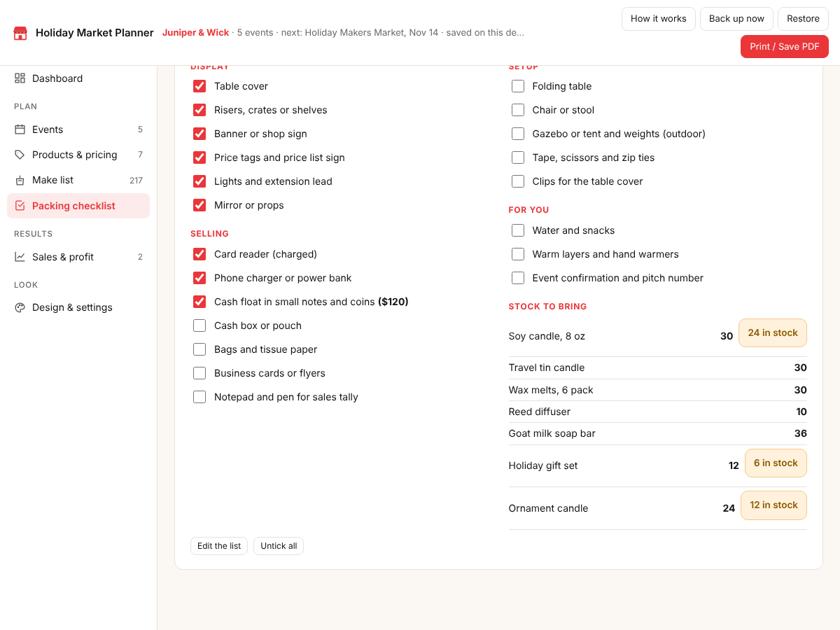Click the Design & settings palette icon
The width and height of the screenshot is (840, 630).
click(20, 307)
